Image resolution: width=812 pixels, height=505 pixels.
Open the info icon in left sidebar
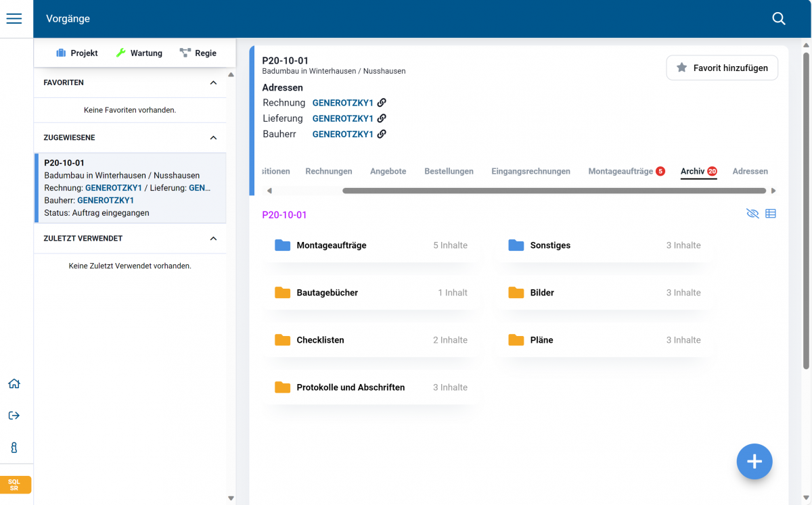pos(14,448)
